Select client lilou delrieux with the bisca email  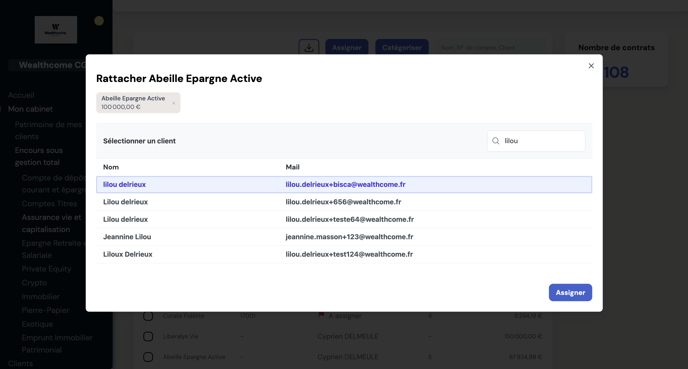344,185
